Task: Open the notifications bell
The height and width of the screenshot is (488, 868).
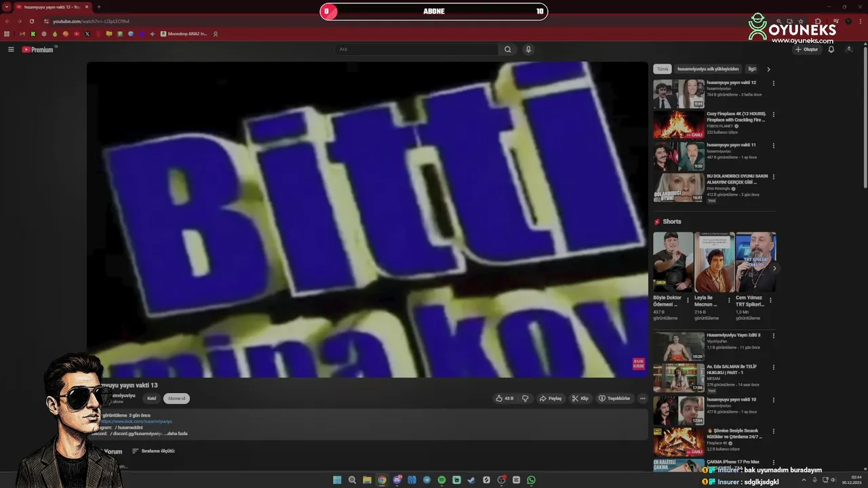Action: 831,49
